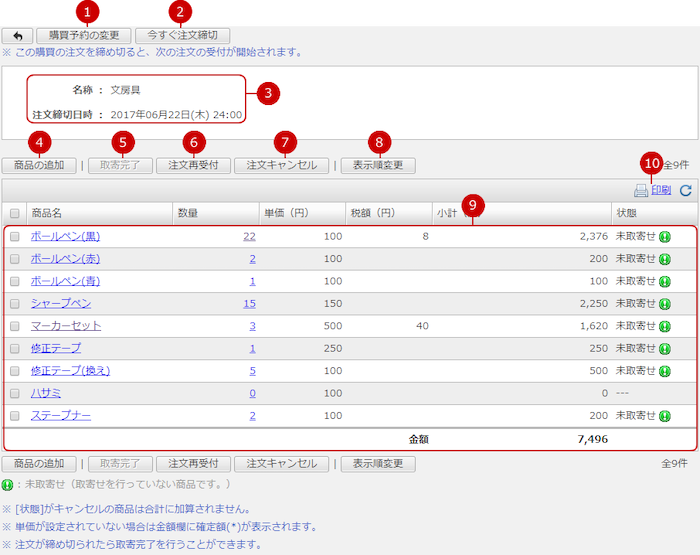The width and height of the screenshot is (700, 555).
Task: Click green status icon for シャープペン
Action: pyautogui.click(x=665, y=304)
